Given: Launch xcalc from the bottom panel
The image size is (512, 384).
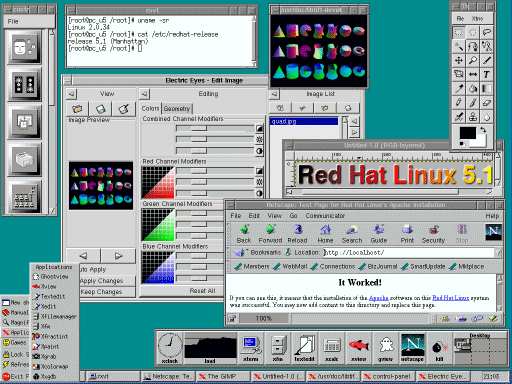Looking at the screenshot, I should click(x=332, y=348).
